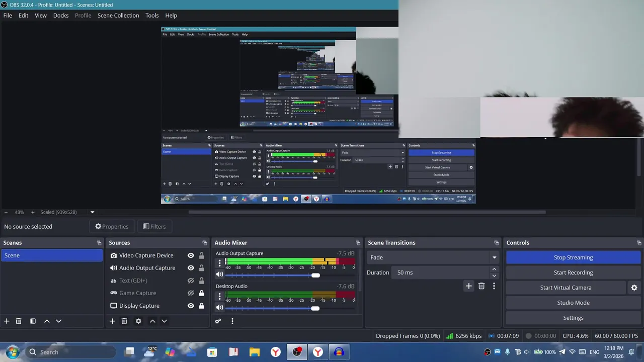Open advanced audio properties gears

point(218,321)
